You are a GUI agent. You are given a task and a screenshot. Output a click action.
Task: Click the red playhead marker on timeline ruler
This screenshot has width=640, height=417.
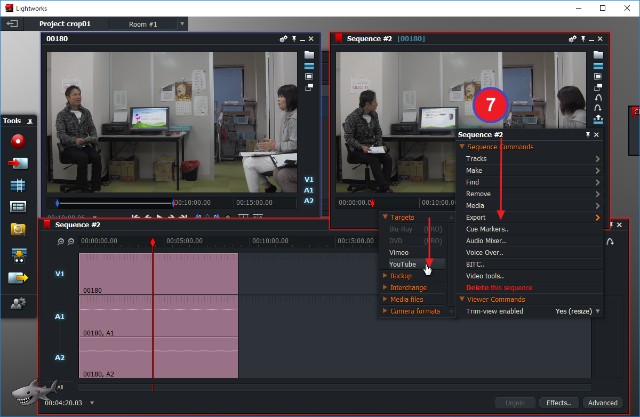pos(153,241)
